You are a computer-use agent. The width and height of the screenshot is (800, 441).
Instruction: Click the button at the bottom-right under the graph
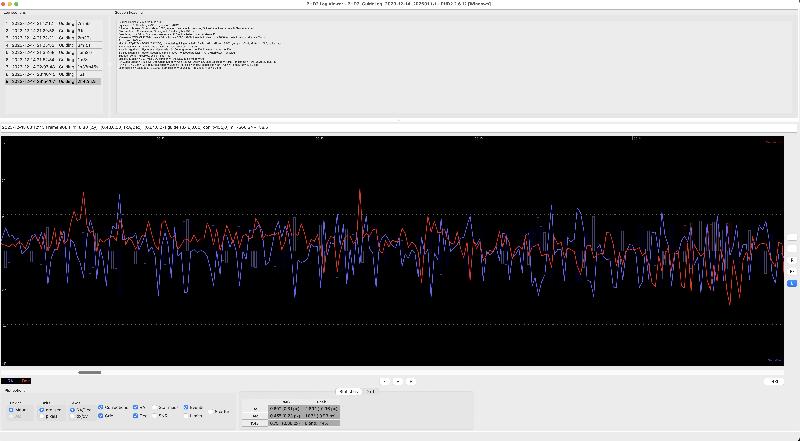click(774, 381)
